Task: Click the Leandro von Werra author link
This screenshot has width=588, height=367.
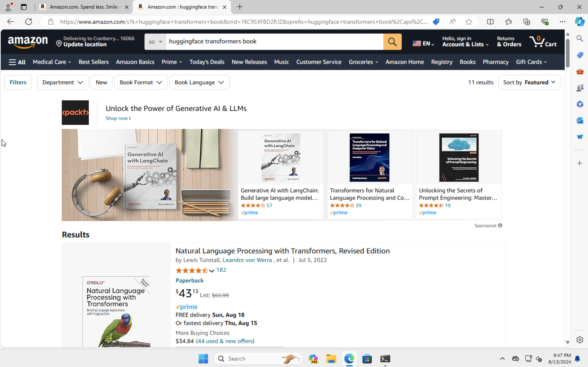Action: coord(247,260)
